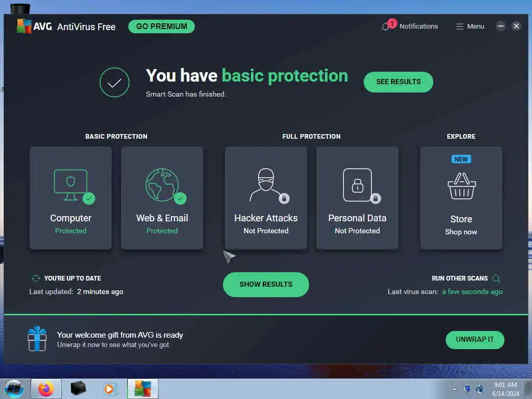Click the Computer monitor shield icon
The width and height of the screenshot is (532, 399).
click(71, 185)
